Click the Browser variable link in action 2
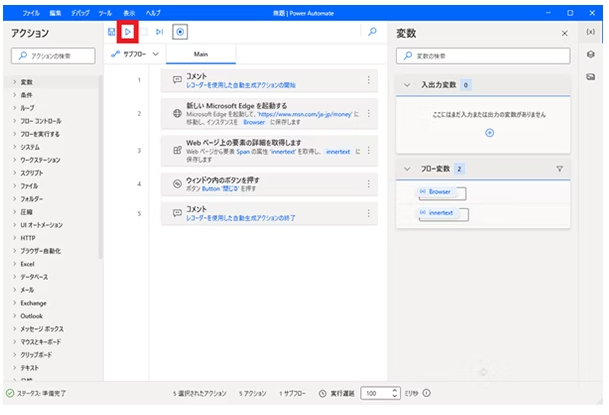This screenshot has height=415, width=609. pos(254,122)
